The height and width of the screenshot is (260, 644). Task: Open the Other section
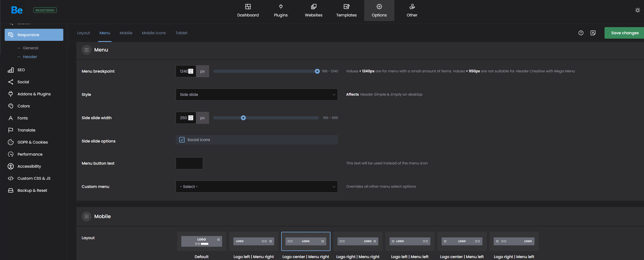412,10
